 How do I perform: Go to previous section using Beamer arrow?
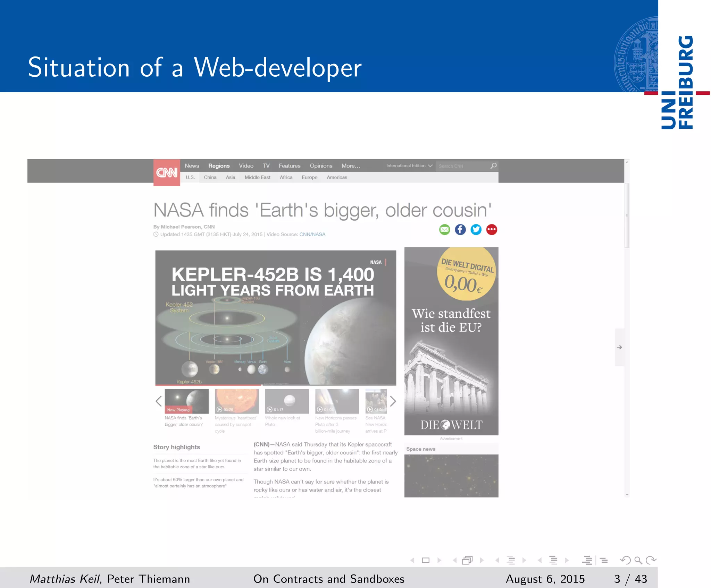(539, 560)
